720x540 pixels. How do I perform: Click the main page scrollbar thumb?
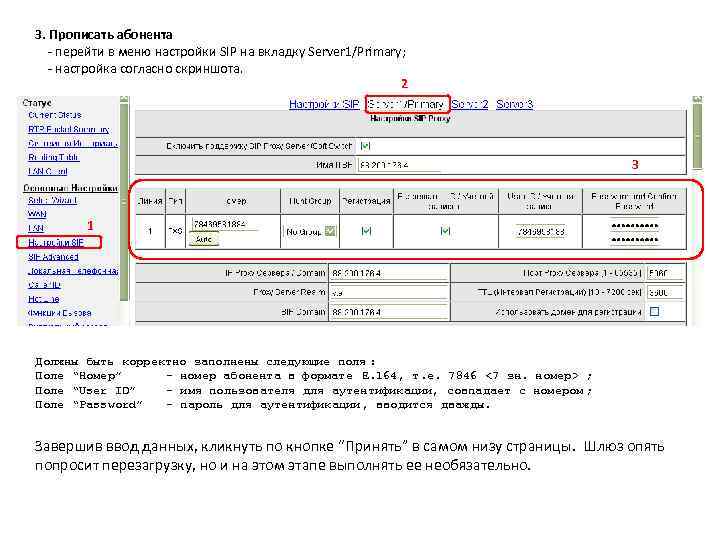click(x=697, y=136)
